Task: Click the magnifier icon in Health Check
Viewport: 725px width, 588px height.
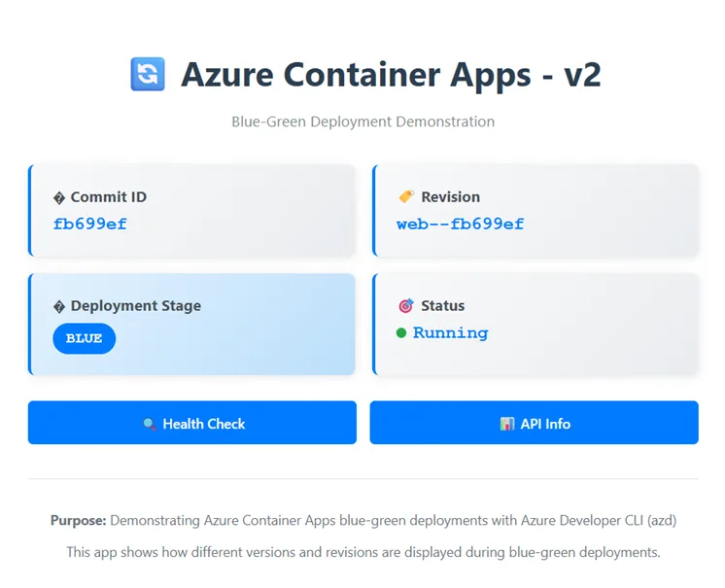Action: 149,424
